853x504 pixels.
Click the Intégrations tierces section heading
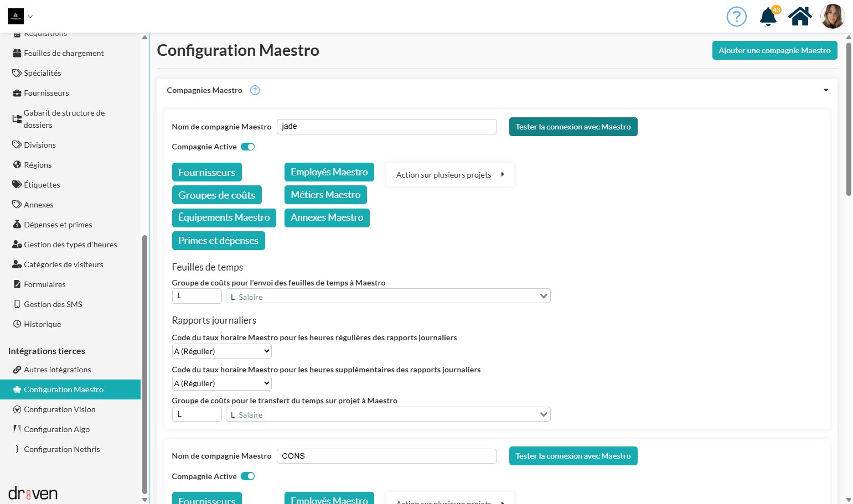point(46,351)
